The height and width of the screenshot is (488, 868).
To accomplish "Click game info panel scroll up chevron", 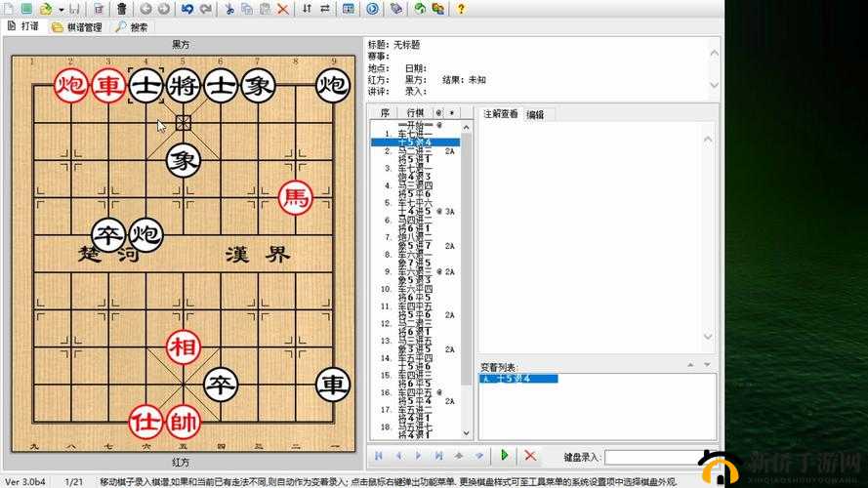I will point(714,54).
